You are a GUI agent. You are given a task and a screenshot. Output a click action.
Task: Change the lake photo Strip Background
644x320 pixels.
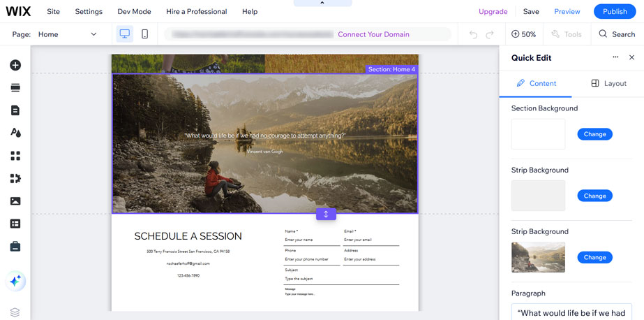coord(594,258)
